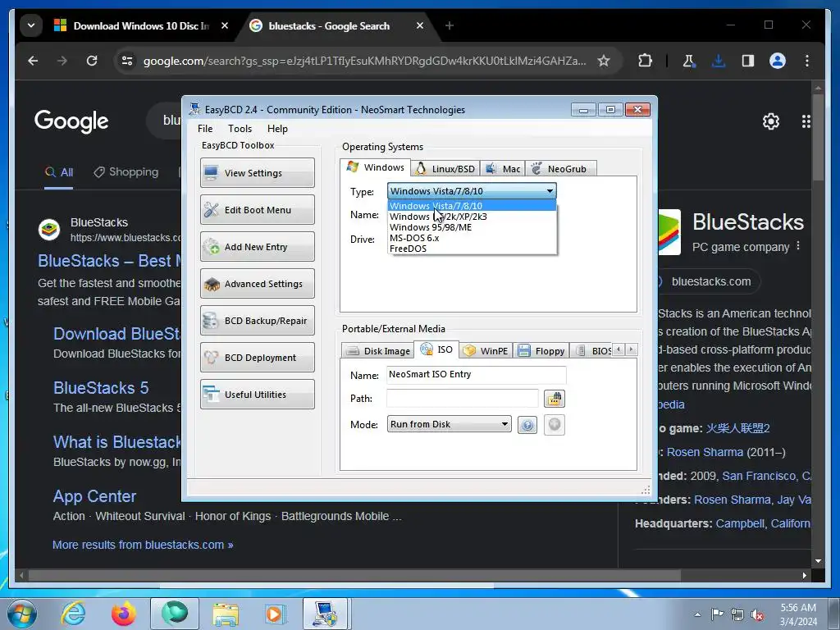This screenshot has height=630, width=840.
Task: Open a new Chrome tab
Action: coord(450,25)
